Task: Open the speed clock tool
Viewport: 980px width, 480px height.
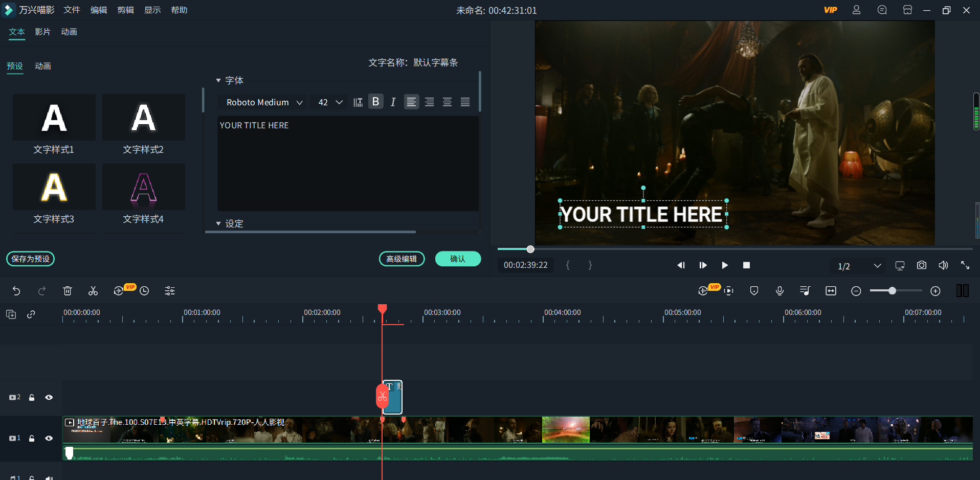Action: pyautogui.click(x=144, y=291)
